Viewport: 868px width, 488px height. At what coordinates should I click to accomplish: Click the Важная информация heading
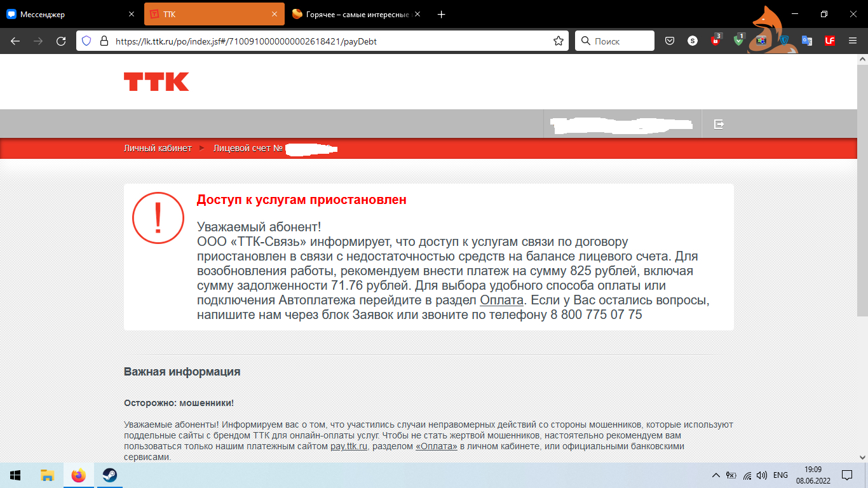tap(182, 372)
